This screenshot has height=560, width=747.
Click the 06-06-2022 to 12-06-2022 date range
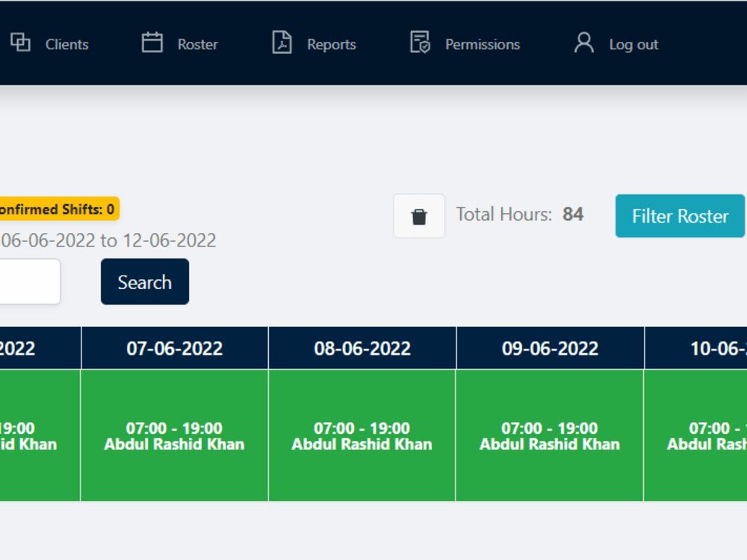click(x=108, y=240)
